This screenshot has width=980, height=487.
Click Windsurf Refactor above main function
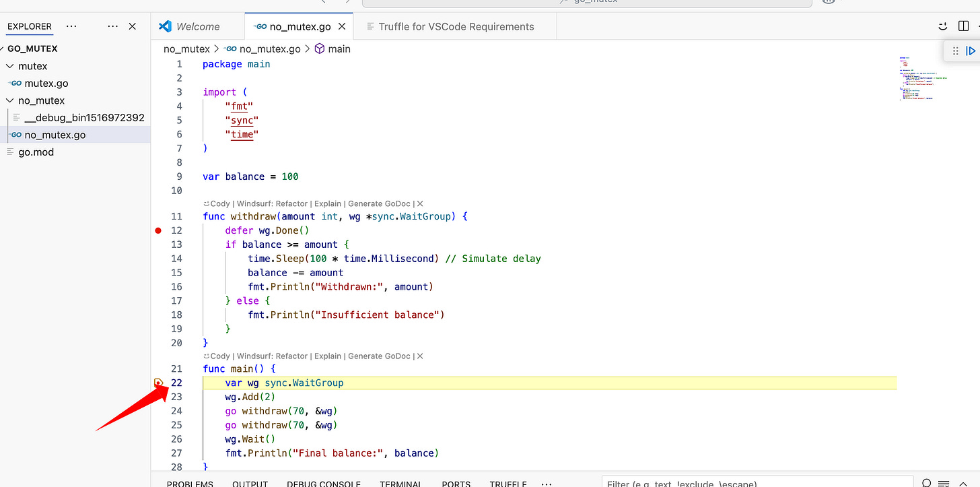click(x=273, y=356)
